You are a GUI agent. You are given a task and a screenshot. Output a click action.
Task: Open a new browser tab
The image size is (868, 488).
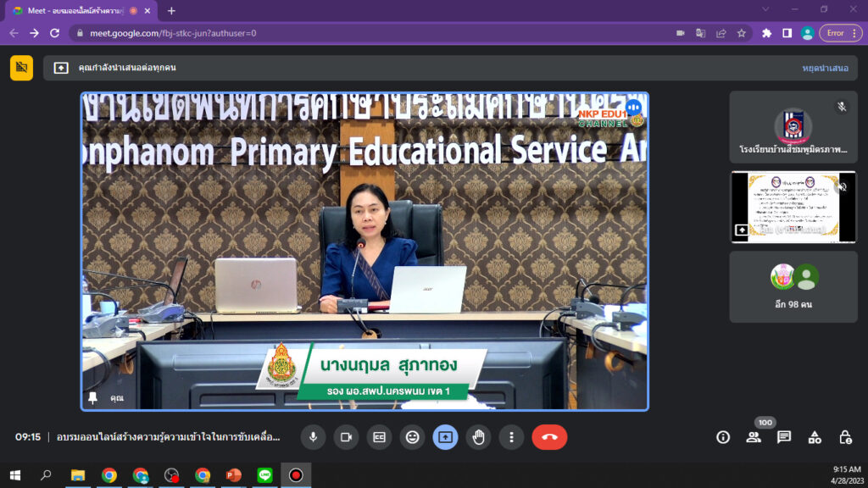pos(171,10)
